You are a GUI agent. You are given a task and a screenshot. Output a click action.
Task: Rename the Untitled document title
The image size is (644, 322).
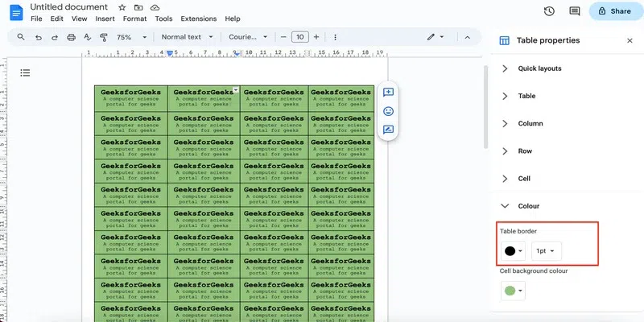[x=69, y=7]
